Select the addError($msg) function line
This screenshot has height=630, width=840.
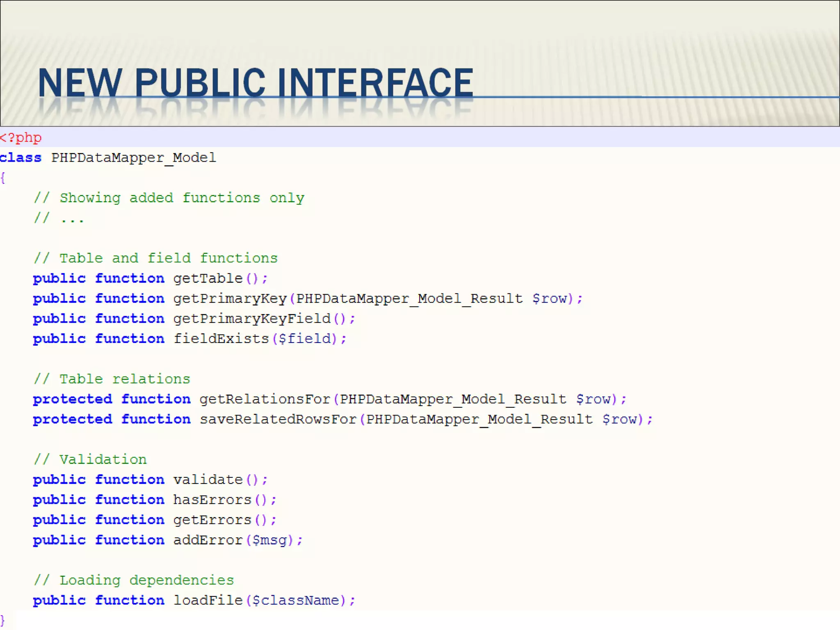168,540
